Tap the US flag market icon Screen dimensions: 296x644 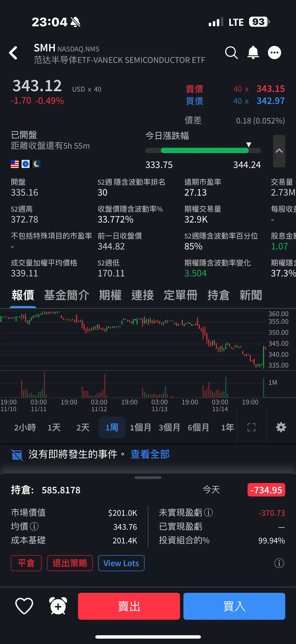(15, 164)
